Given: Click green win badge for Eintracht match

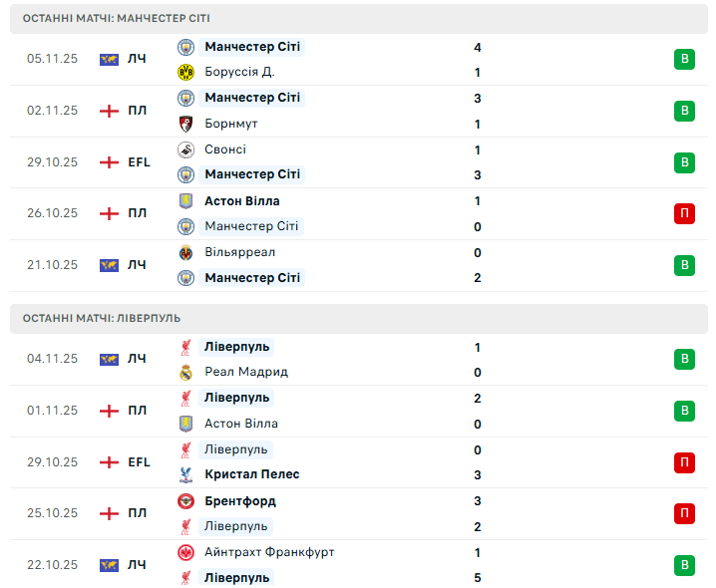Looking at the screenshot, I should [684, 565].
